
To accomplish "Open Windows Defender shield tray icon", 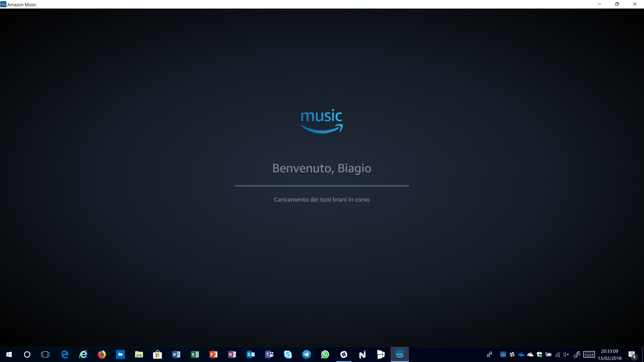I will pos(539,354).
